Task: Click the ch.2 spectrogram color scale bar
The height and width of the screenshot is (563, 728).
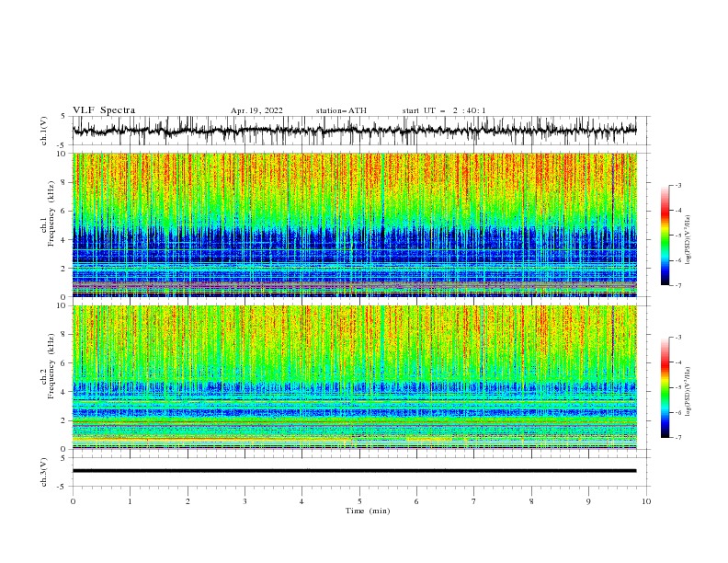Action: click(x=665, y=387)
